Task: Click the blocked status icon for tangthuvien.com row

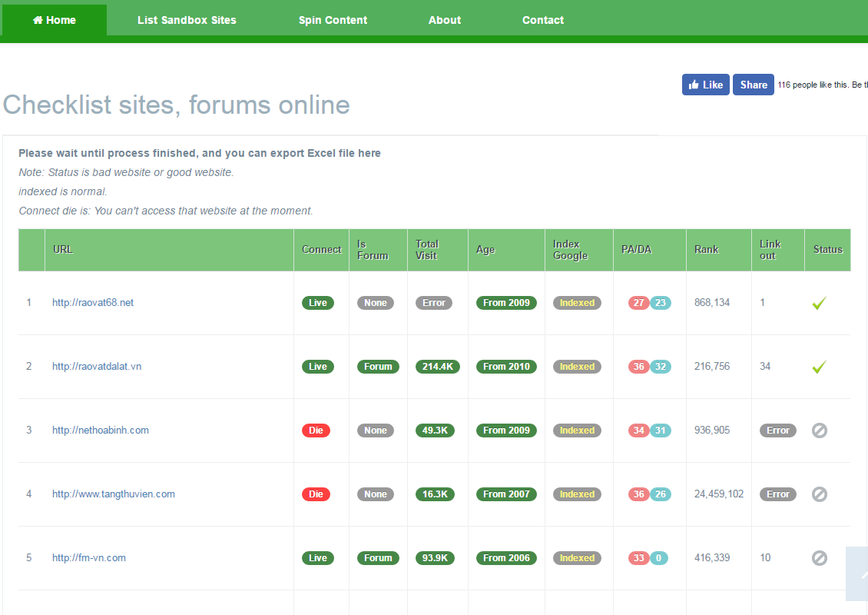Action: pos(820,494)
